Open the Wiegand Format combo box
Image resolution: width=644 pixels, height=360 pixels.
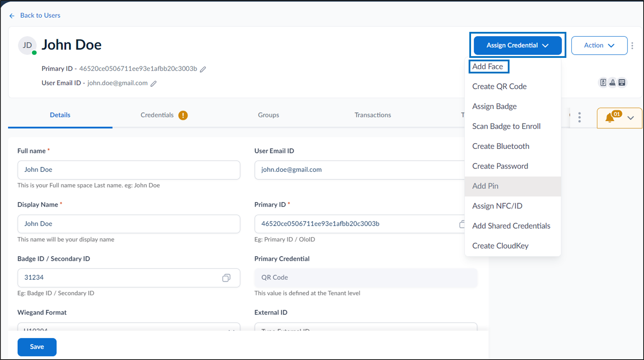pos(129,327)
